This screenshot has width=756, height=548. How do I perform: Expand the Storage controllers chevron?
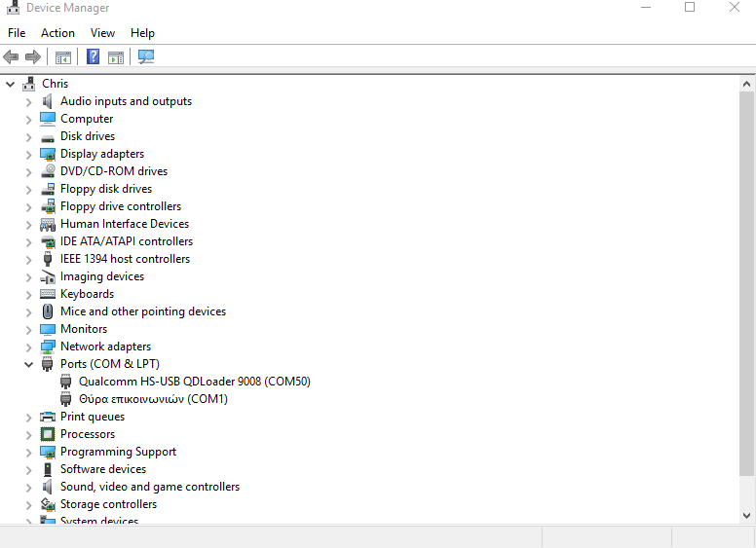point(28,505)
